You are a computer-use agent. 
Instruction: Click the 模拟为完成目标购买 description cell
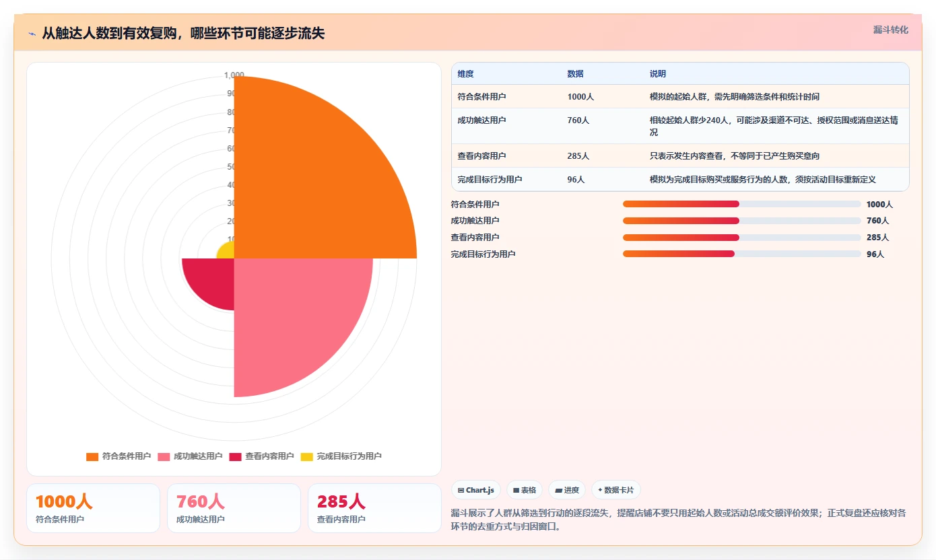[x=776, y=180]
